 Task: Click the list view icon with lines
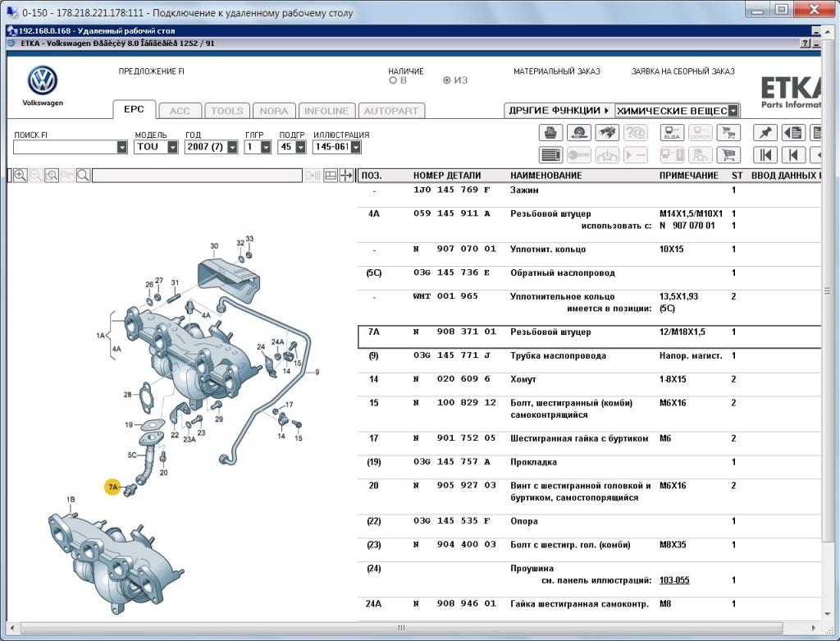[x=550, y=155]
